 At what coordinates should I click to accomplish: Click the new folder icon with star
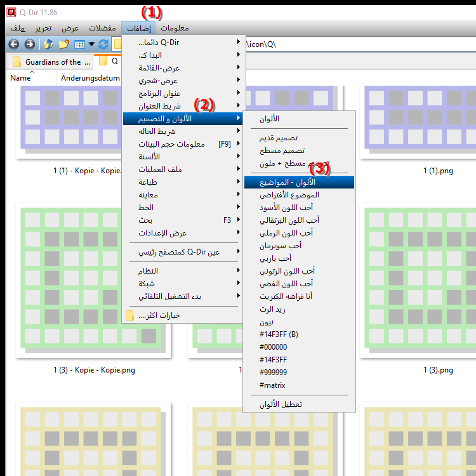click(63, 44)
